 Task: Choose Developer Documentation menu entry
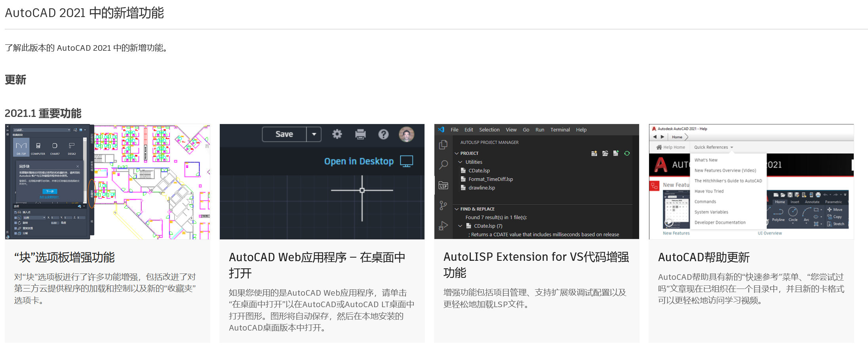click(720, 222)
